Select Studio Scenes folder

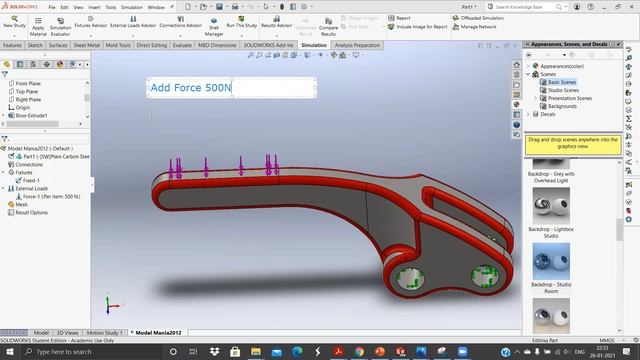[560, 90]
